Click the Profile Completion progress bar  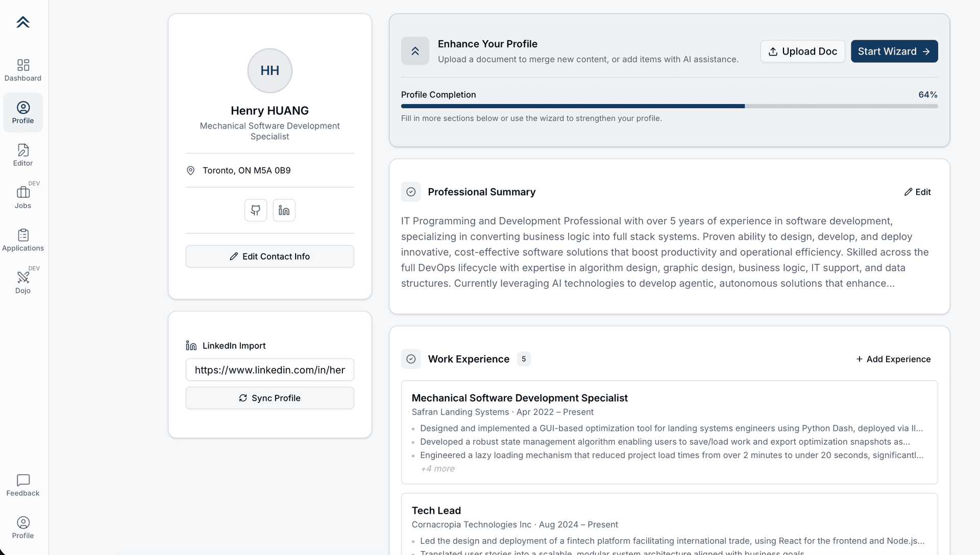[x=669, y=106]
